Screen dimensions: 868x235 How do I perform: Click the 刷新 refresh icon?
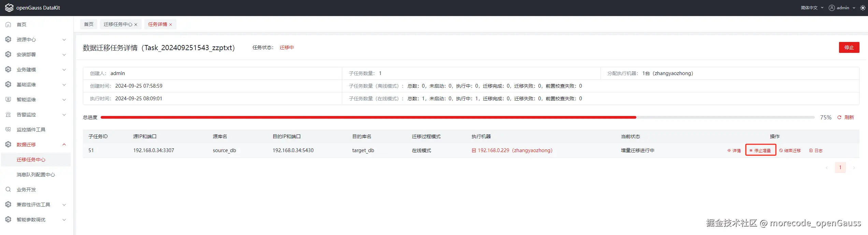click(x=839, y=117)
